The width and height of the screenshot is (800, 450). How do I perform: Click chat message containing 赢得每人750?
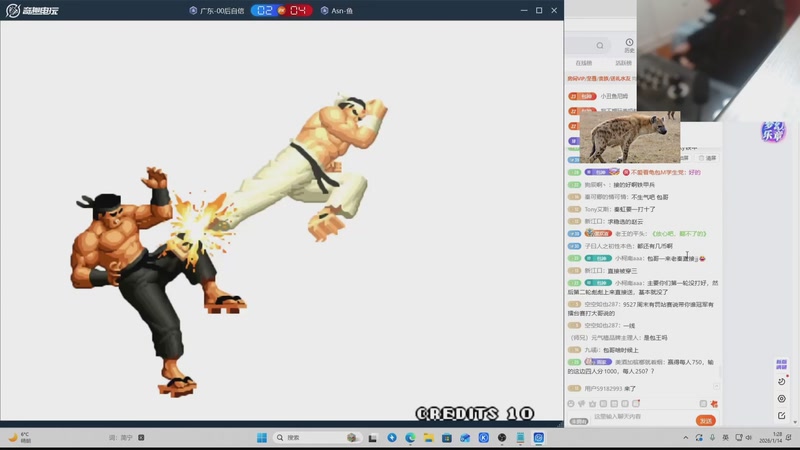coord(641,366)
